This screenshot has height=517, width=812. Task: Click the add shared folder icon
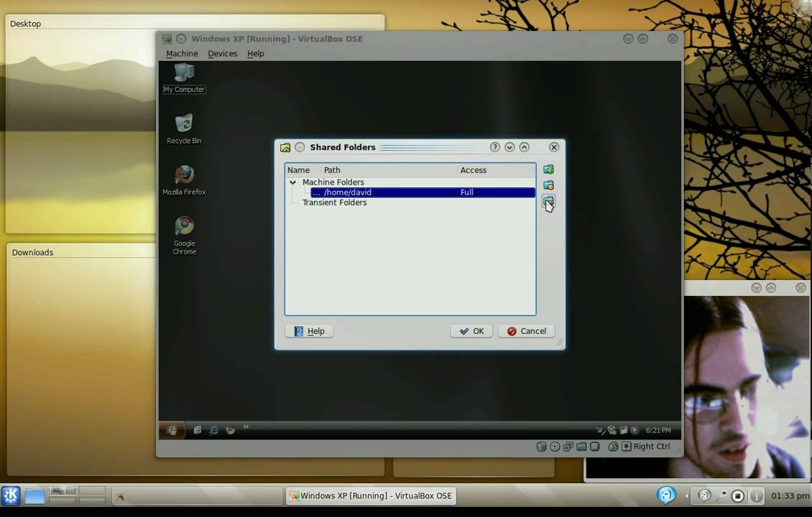coord(548,169)
